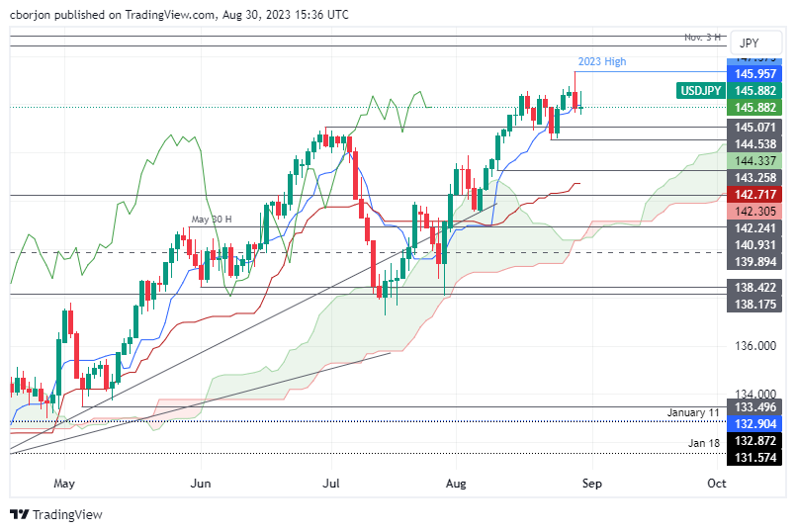The image size is (796, 532).
Task: Click the pink 142.305 price label
Action: coord(756,210)
